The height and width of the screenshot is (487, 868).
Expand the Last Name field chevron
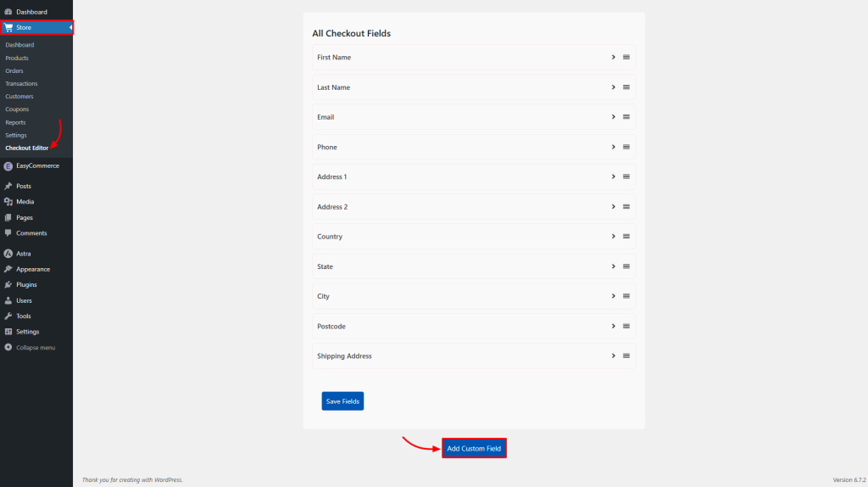coord(614,87)
